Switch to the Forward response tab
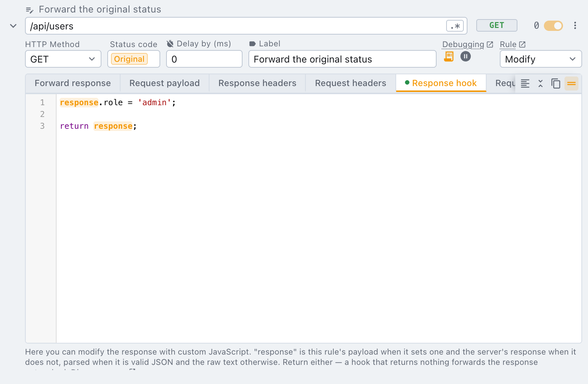 coord(73,83)
